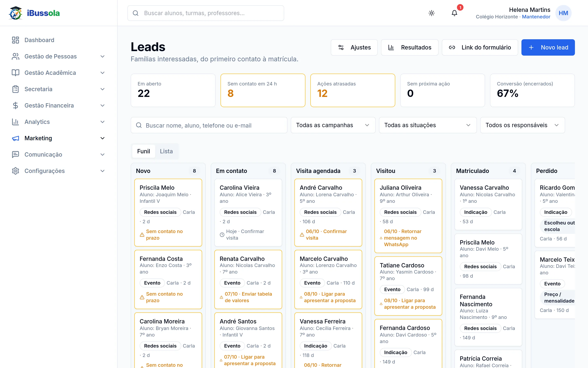Focus the Buscar alunos, turmas, professores field
Screen dimensions: 588x368
[206, 13]
